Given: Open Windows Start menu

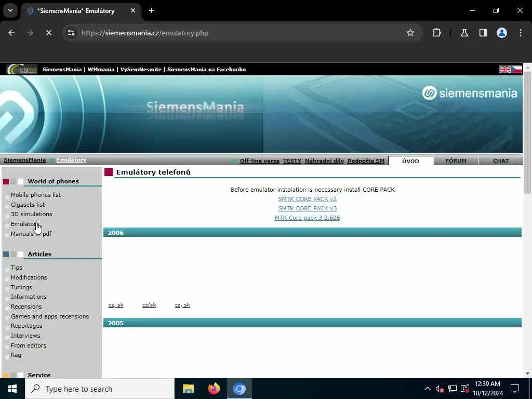Looking at the screenshot, I should [12, 389].
